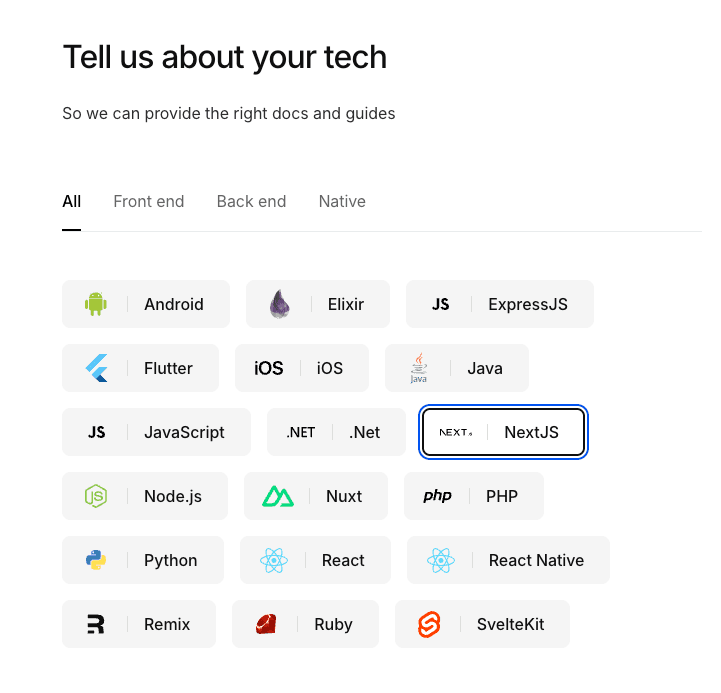
Task: Show the Native tab
Action: point(342,201)
